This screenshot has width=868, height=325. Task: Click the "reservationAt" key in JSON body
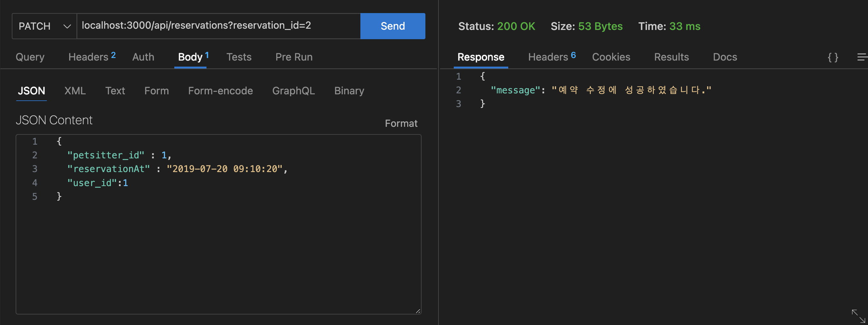coord(108,169)
